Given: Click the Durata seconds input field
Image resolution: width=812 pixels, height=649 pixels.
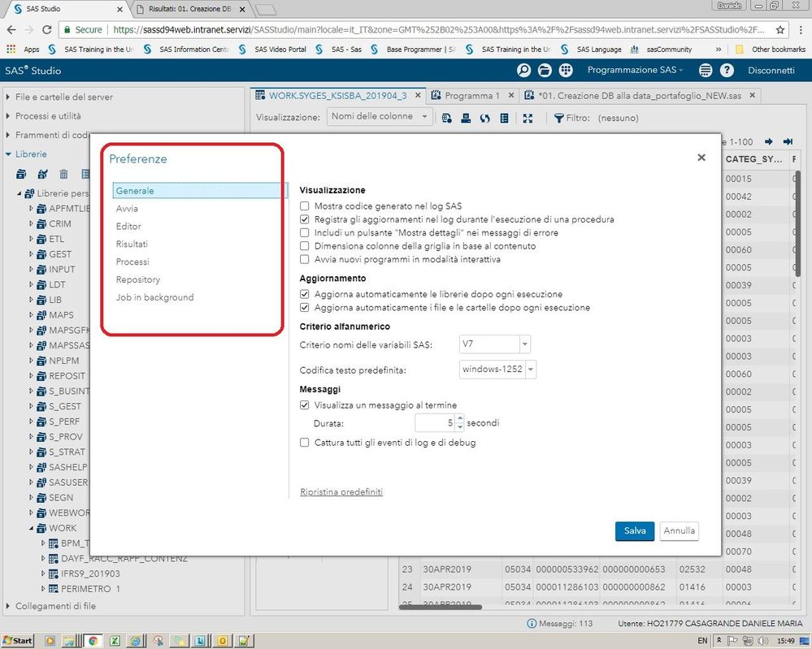Looking at the screenshot, I should pos(435,423).
